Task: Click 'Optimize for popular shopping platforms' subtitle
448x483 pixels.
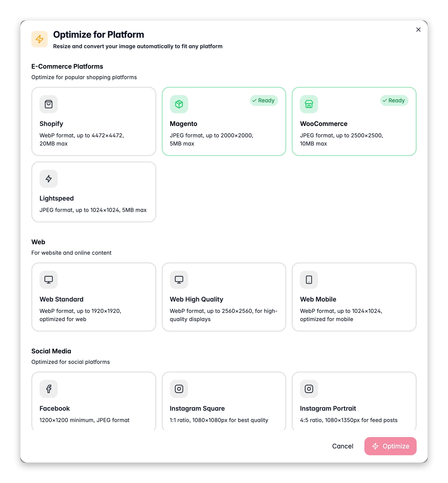Action: (84, 77)
